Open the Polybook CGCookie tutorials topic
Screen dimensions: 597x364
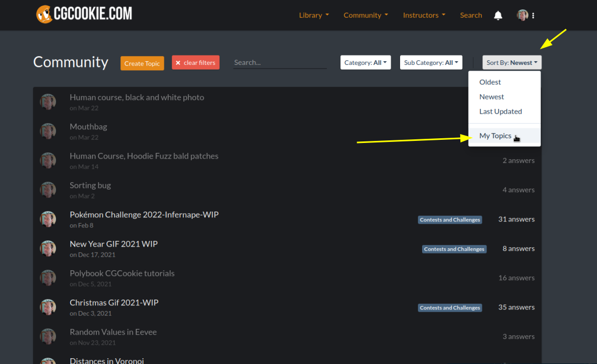(x=122, y=273)
